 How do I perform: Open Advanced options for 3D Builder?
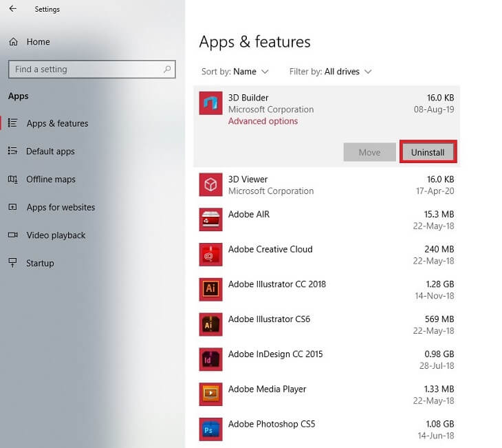coord(263,121)
